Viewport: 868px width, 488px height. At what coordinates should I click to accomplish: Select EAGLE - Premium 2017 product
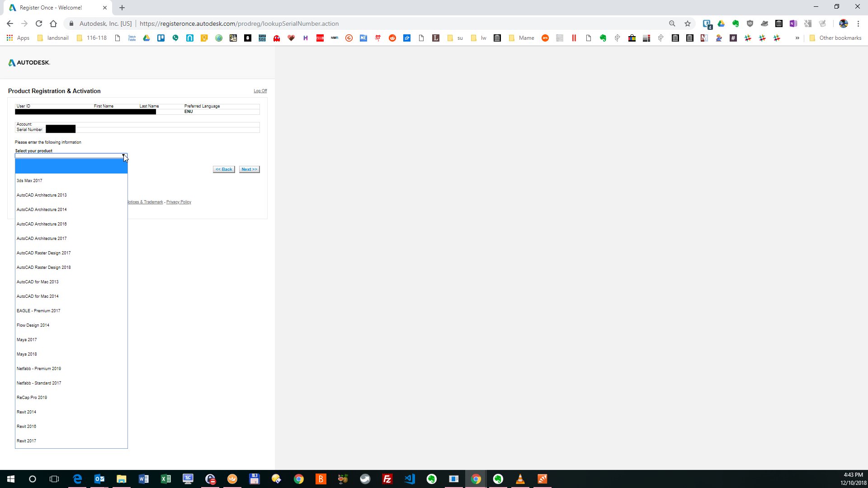71,311
